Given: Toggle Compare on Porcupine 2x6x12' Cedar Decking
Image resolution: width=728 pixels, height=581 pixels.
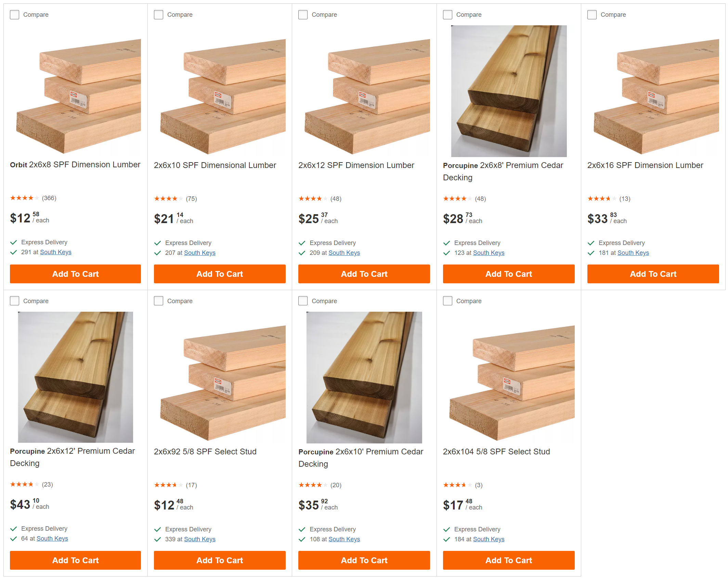Looking at the screenshot, I should click(15, 301).
